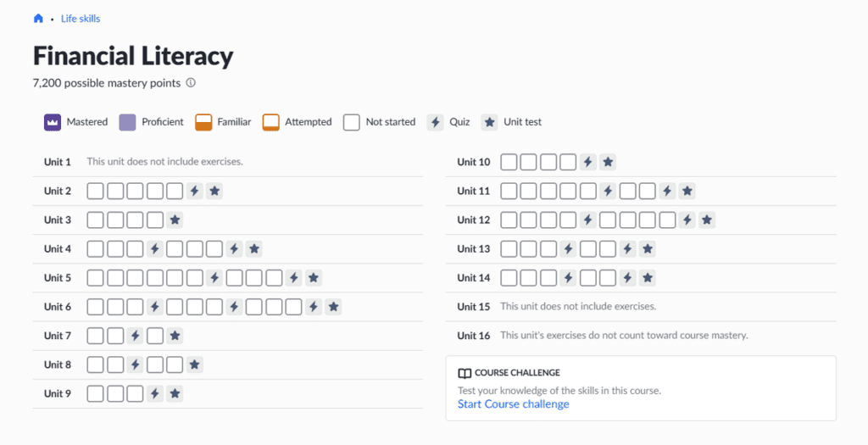The image size is (868, 445).
Task: Go to the home icon in breadcrumb
Action: 38,19
